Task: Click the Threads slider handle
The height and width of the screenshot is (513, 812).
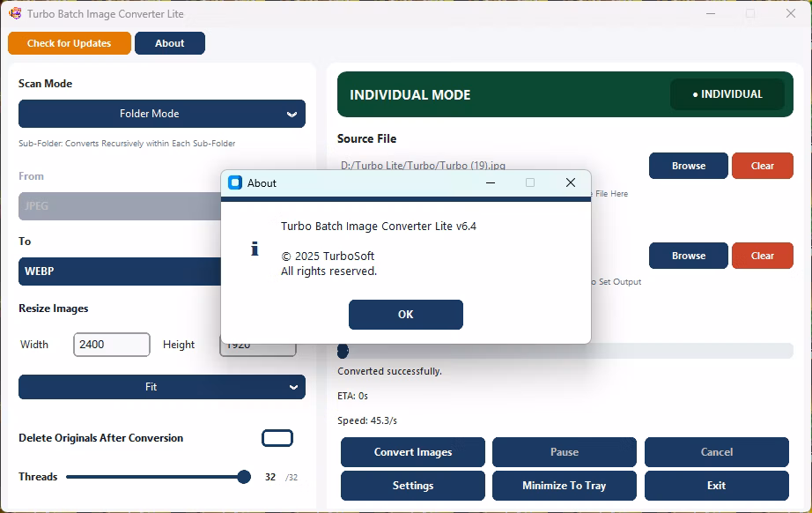Action: click(244, 477)
